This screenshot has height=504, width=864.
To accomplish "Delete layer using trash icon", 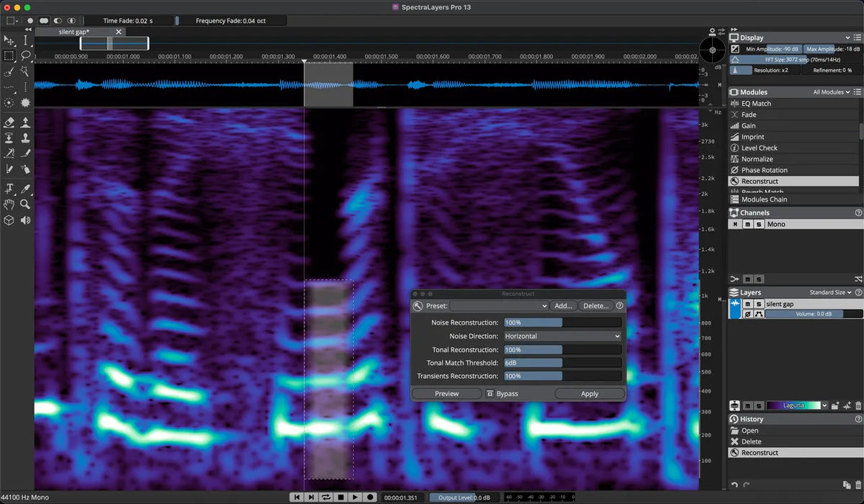I will [x=858, y=405].
